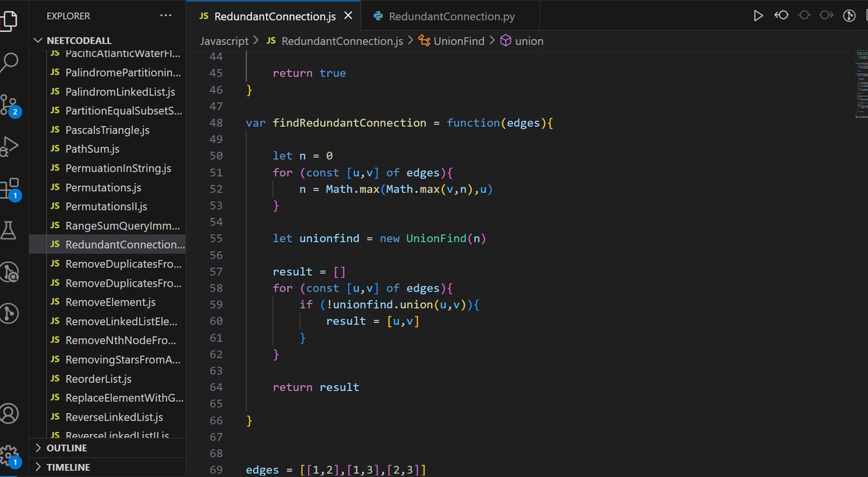Click the UnionFind class breadcrumb
This screenshot has height=477, width=868.
pyautogui.click(x=451, y=41)
